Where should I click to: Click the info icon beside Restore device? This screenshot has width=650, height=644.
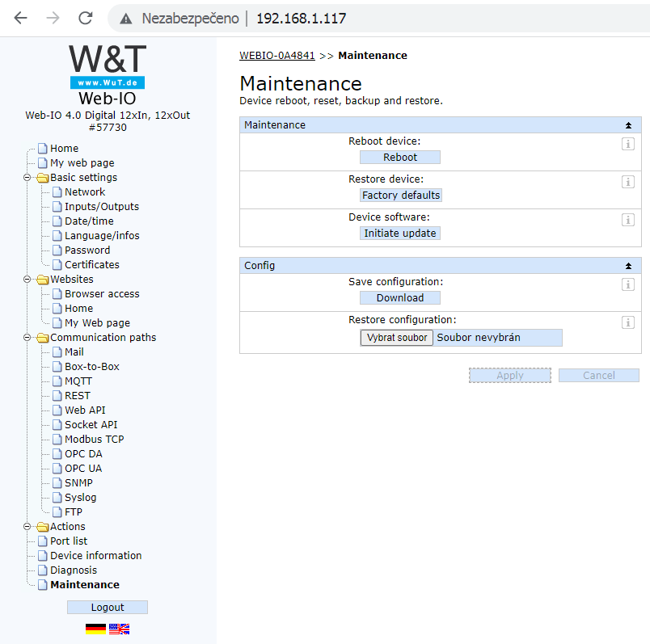[x=628, y=182]
